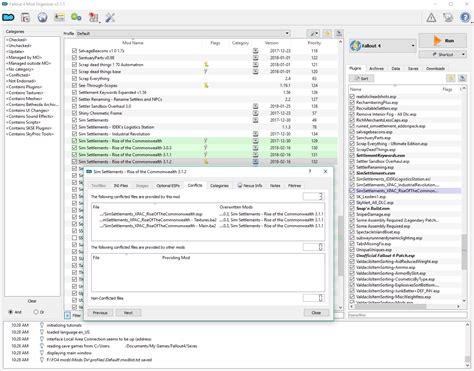Open the Shortcut dropdown arrow
474x371 pixels.
(464, 54)
